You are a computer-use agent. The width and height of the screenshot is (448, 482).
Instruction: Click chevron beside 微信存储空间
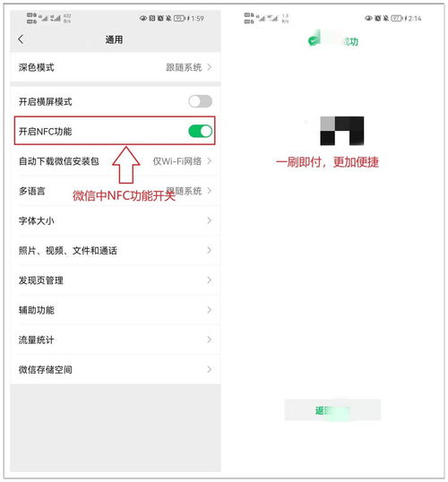(x=209, y=369)
